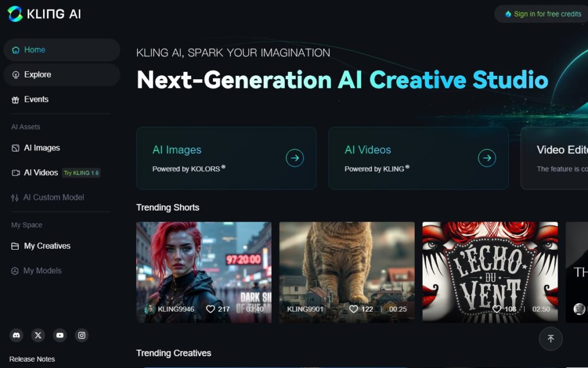Open the YouTube social icon

(60, 335)
